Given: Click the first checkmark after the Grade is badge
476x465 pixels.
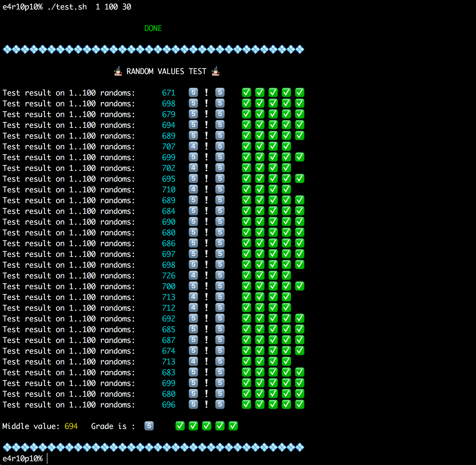Looking at the screenshot, I should 180,426.
